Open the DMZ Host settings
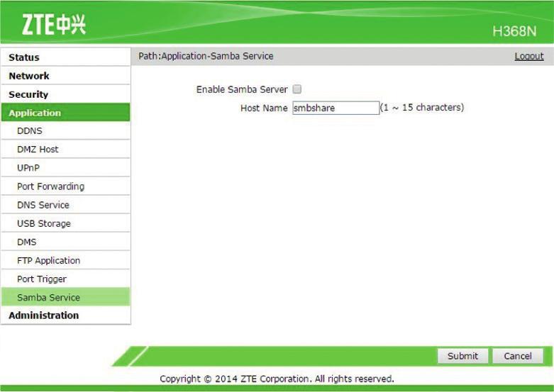 [66, 149]
